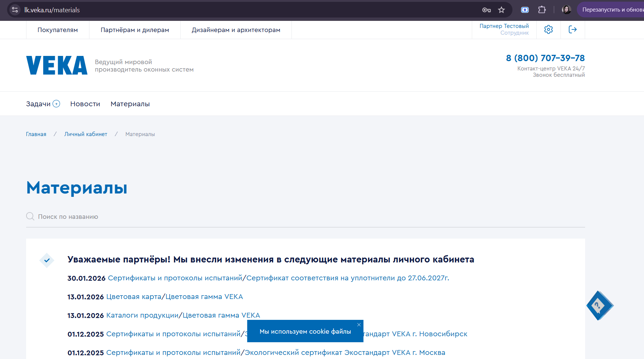Open the Партнёрам и дилерам section
Screen dimensions: 644x359
pos(135,30)
